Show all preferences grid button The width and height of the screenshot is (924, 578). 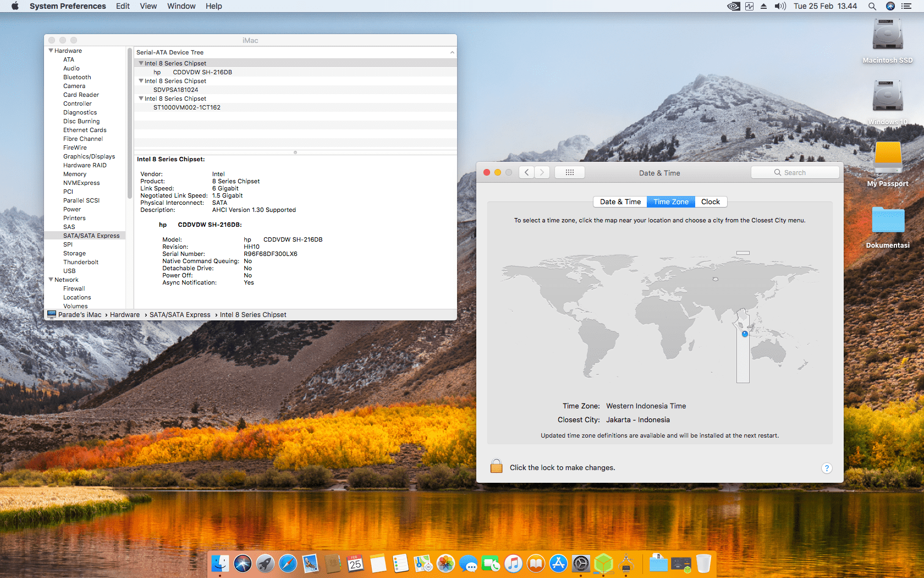click(x=570, y=172)
